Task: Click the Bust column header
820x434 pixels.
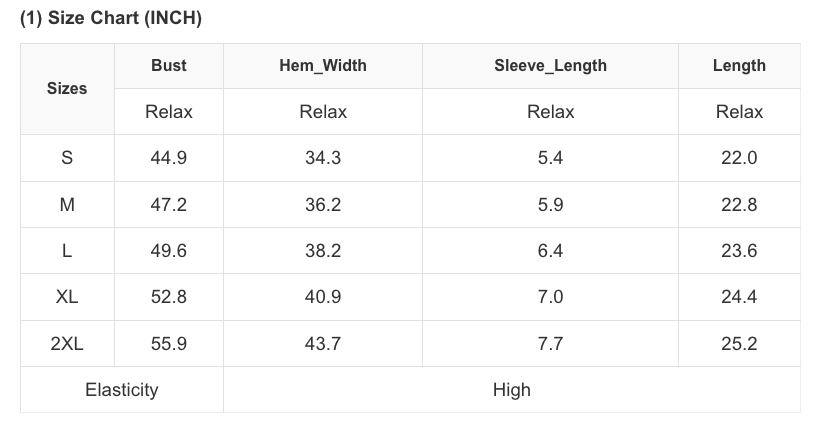Action: tap(168, 65)
